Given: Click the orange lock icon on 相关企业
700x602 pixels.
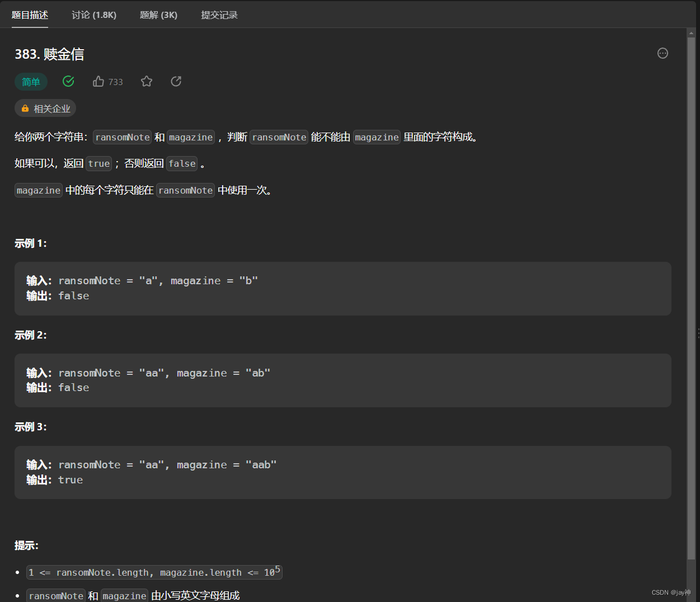Looking at the screenshot, I should [x=25, y=108].
